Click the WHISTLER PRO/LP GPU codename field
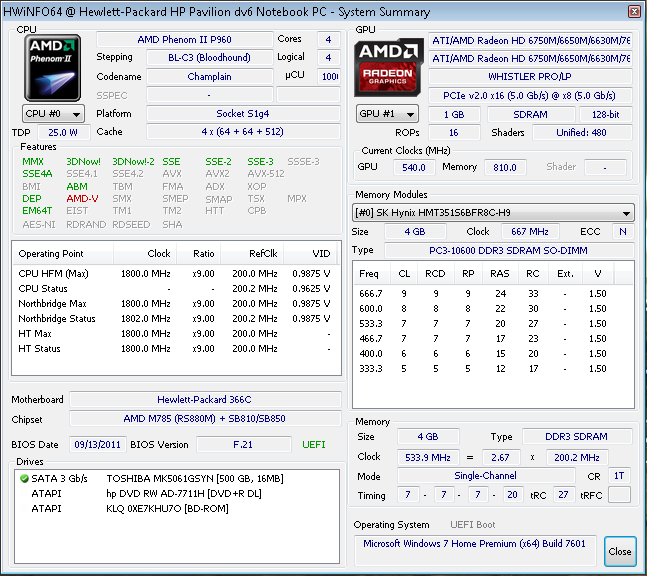The image size is (647, 576). coord(530,77)
